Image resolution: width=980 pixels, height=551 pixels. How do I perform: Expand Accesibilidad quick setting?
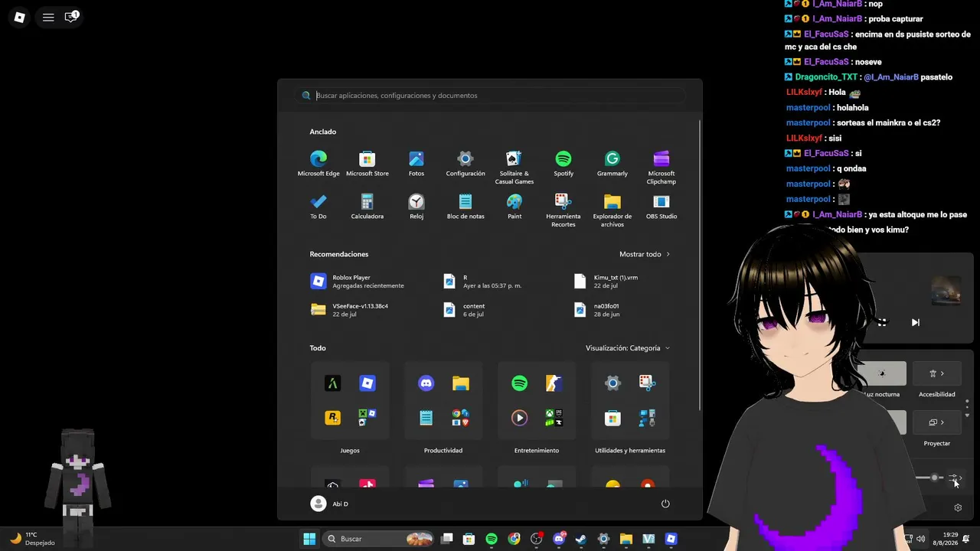click(937, 373)
